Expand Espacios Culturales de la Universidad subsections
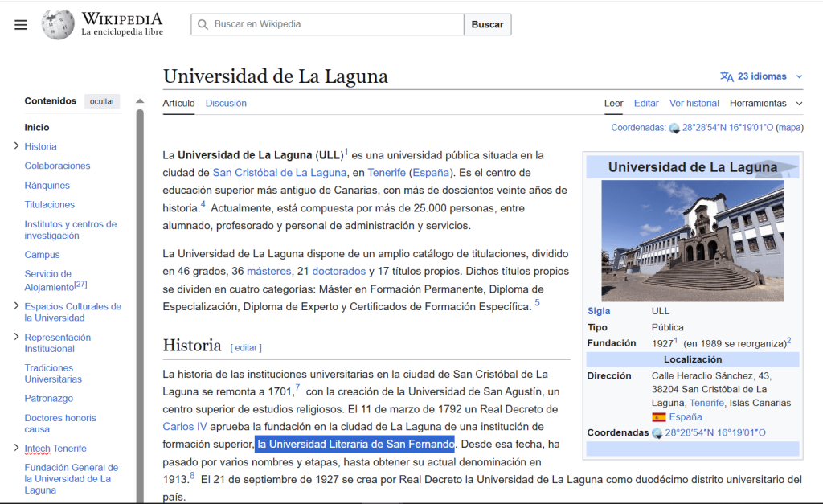 (x=16, y=305)
